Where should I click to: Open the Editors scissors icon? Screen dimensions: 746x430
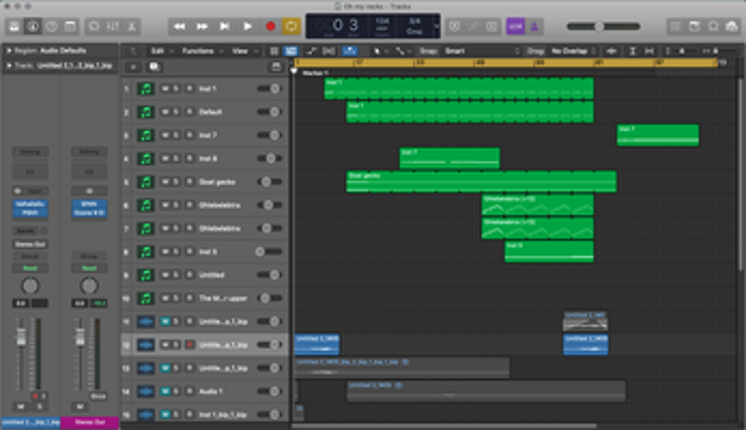point(132,27)
